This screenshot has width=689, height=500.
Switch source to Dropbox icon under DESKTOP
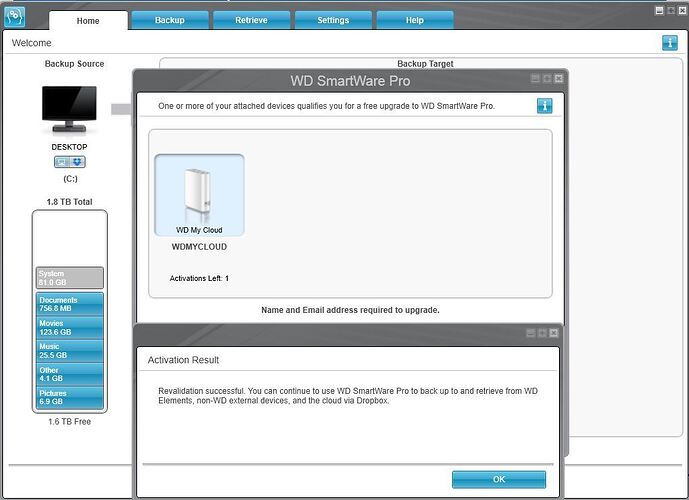78,162
